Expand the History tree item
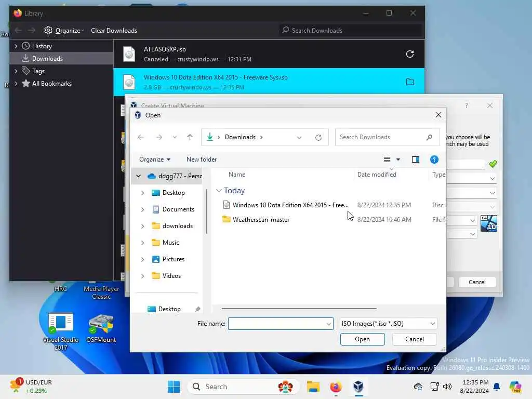Viewport: 532px width, 399px height. point(16,46)
